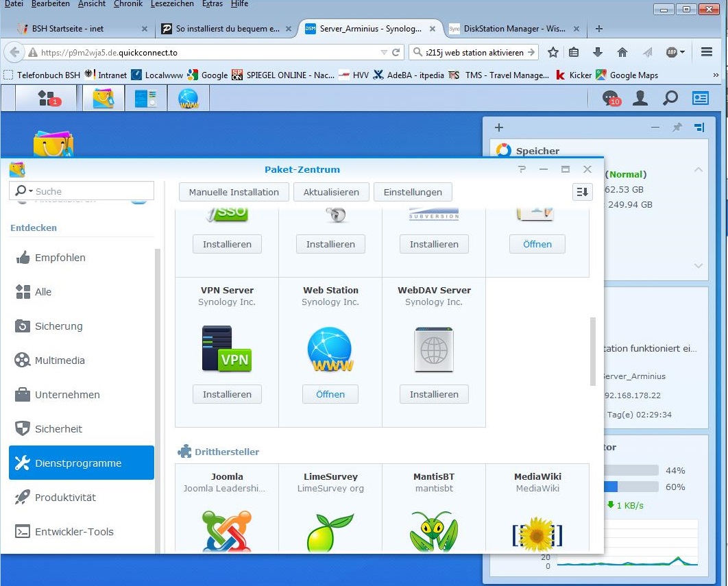Click the Manuelle Installation button
The height and width of the screenshot is (586, 728).
[x=234, y=192]
